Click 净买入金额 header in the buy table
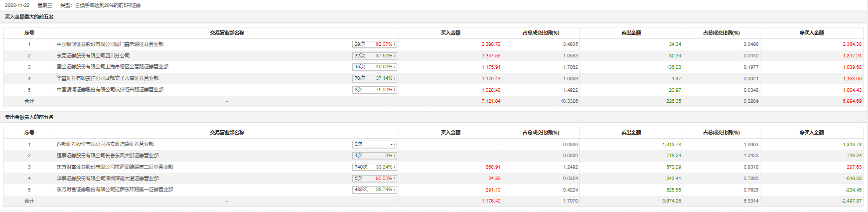Screen dimensions: 868x212 pyautogui.click(x=811, y=33)
